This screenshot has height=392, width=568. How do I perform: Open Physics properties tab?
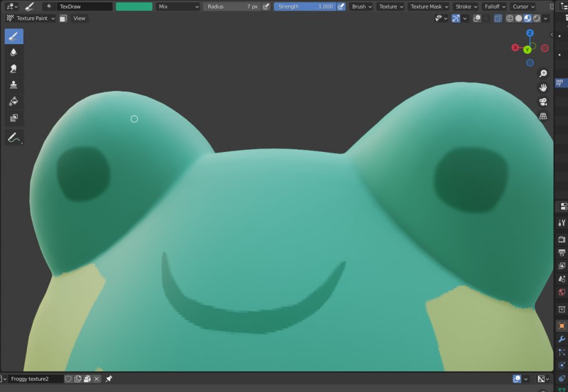coord(562,365)
